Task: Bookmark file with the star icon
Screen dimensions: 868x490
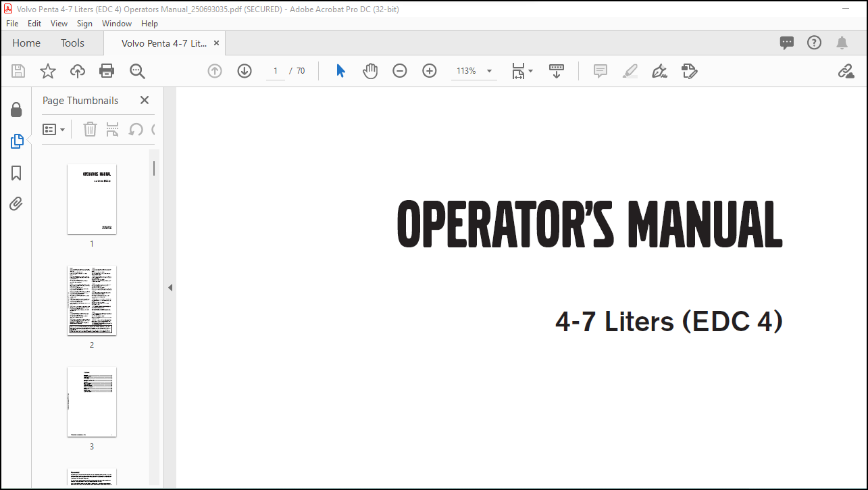Action: pyautogui.click(x=48, y=71)
